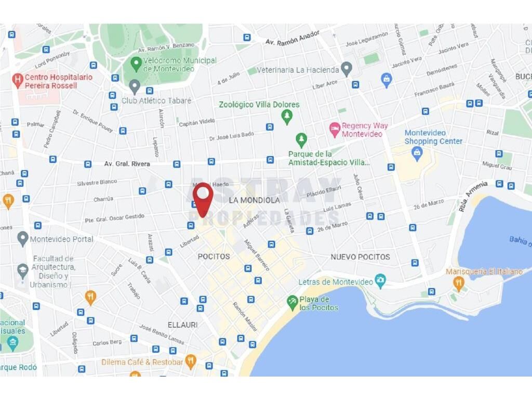Open the Montevideo Shopping Center bag icon

pyautogui.click(x=417, y=154)
